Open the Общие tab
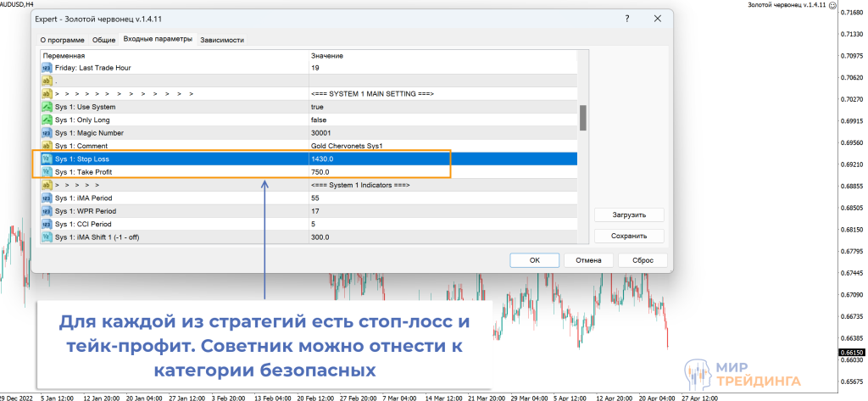This screenshot has width=868, height=401. 103,40
